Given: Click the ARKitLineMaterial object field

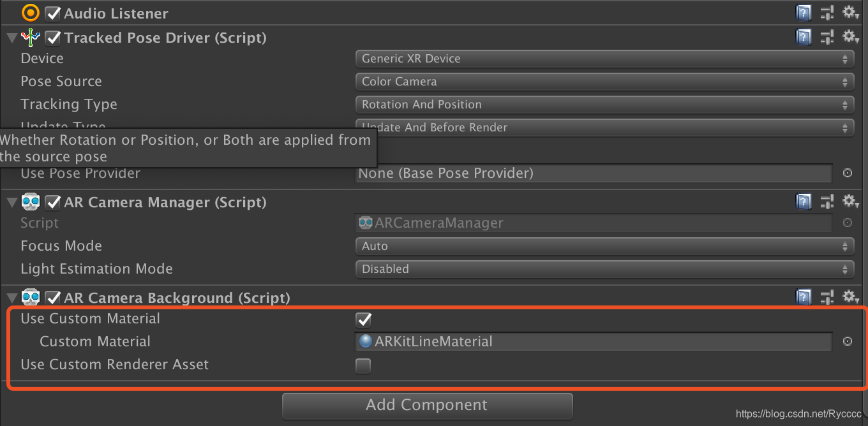Looking at the screenshot, I should click(594, 341).
